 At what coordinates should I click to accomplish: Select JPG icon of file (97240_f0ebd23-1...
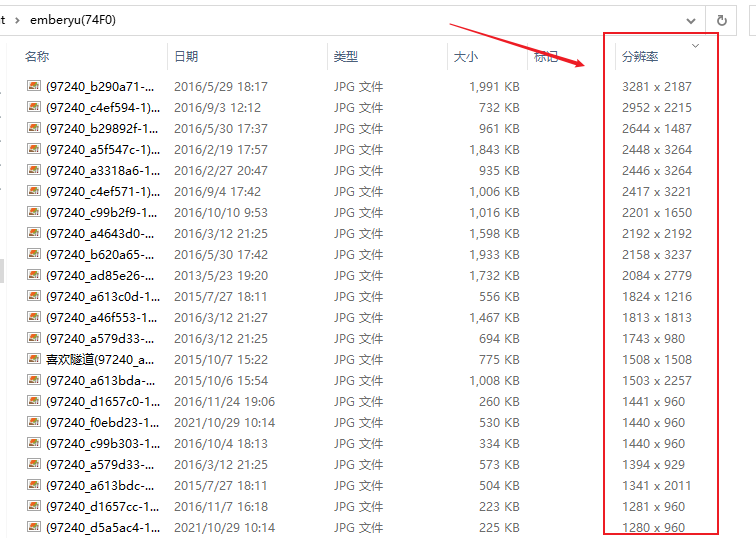[x=34, y=422]
